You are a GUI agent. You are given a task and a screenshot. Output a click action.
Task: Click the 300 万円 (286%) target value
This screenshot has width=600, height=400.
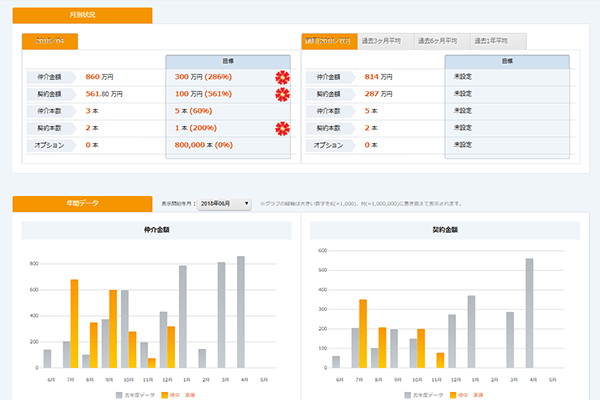coord(204,77)
